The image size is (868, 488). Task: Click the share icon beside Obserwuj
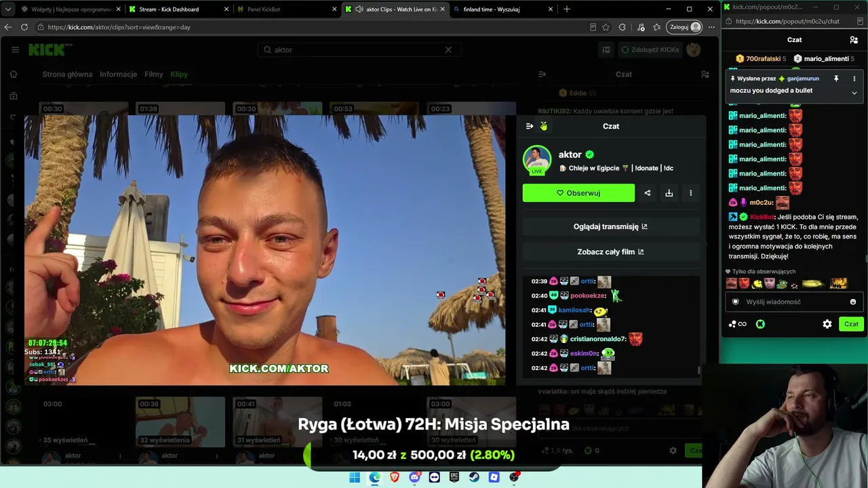[x=647, y=193]
